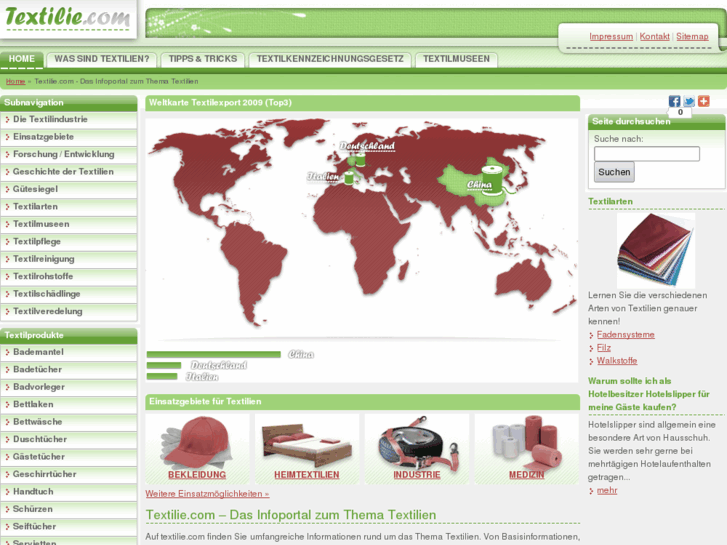Open Textilpflege menu item
Screen dimensions: 727x545
click(x=69, y=242)
